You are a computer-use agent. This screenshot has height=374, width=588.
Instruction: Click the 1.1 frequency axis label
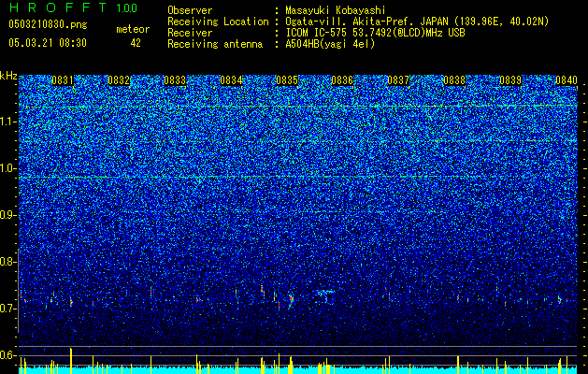[8, 122]
